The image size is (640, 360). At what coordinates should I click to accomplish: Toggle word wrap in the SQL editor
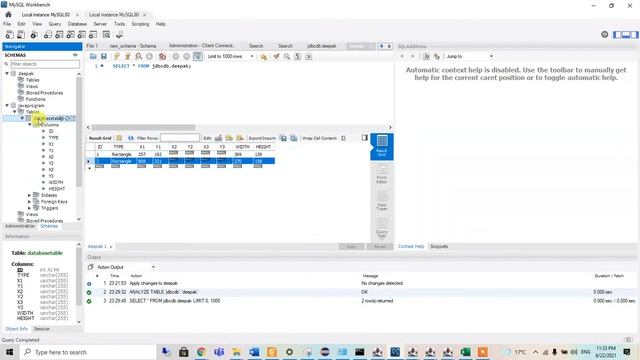tap(309, 56)
